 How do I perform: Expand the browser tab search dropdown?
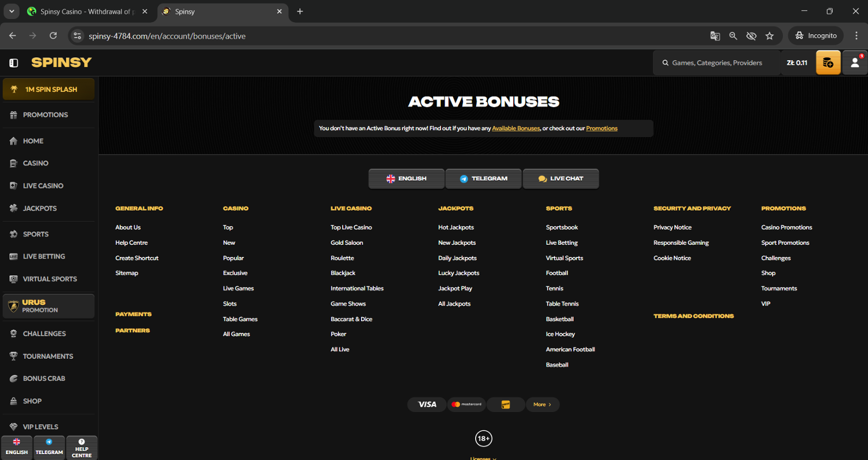[11, 12]
